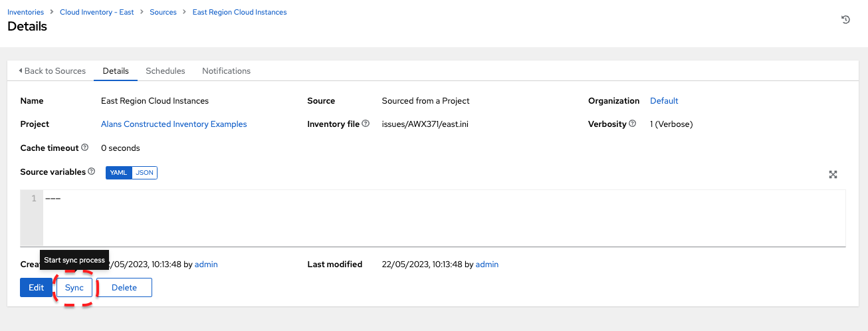Open the activity stream history icon

(845, 20)
